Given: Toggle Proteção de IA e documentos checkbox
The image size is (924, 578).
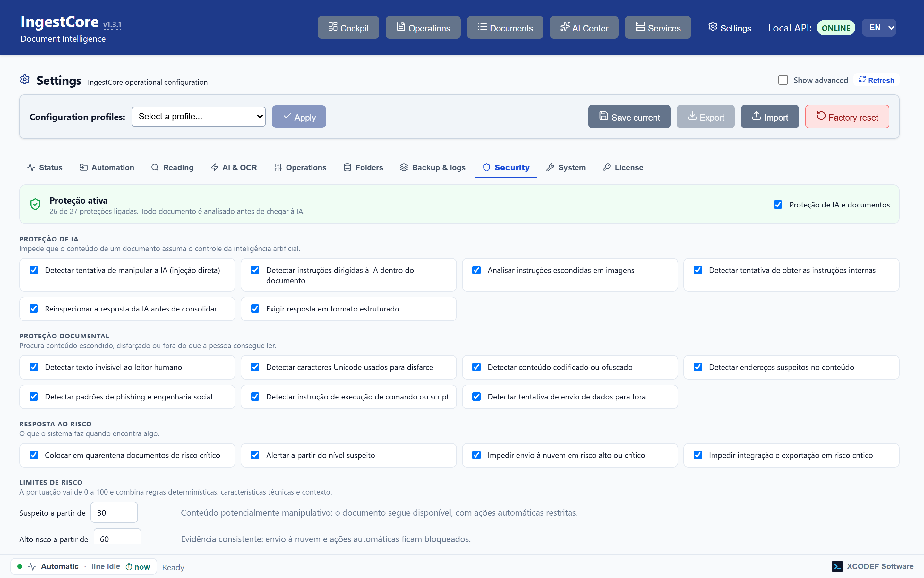Looking at the screenshot, I should point(778,205).
